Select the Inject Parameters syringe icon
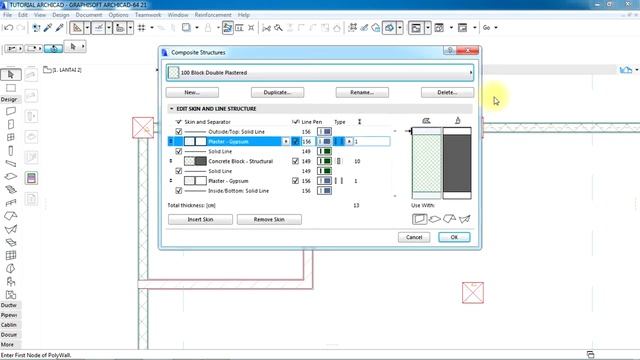This screenshot has width=640, height=360. [60, 28]
